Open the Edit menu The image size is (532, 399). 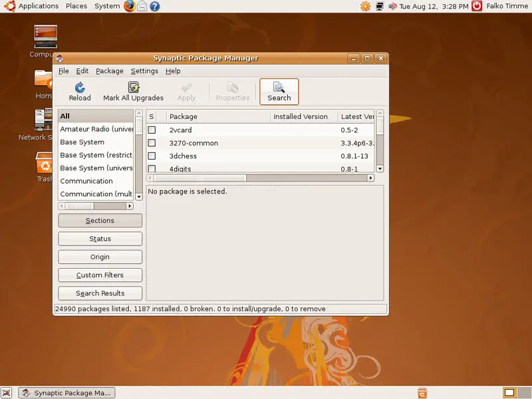pyautogui.click(x=82, y=71)
